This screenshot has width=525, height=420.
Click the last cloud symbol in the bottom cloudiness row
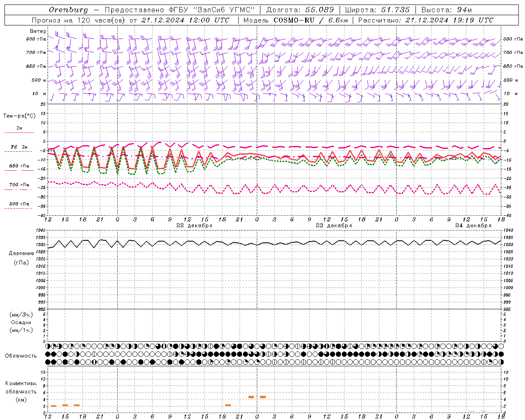(x=501, y=362)
